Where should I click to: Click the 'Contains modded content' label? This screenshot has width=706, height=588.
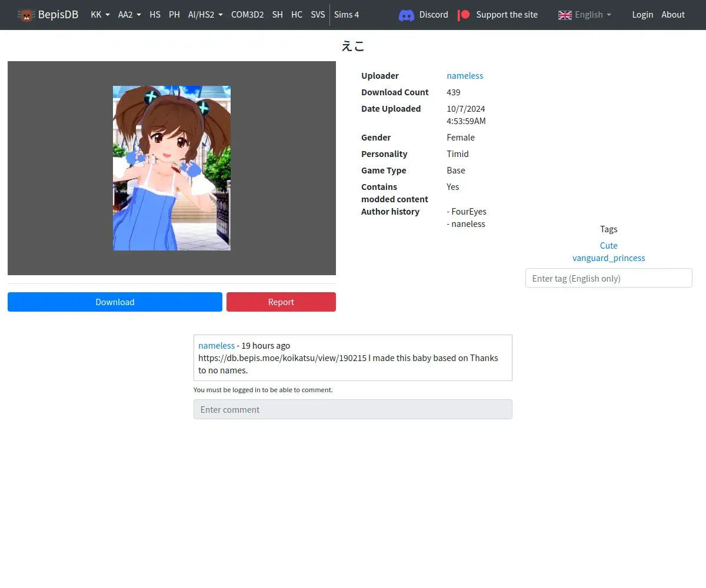395,193
